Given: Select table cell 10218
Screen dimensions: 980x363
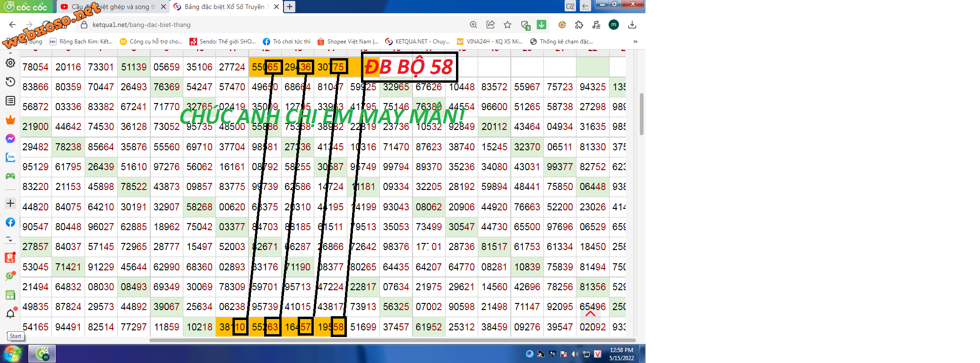Looking at the screenshot, I should (199, 327).
